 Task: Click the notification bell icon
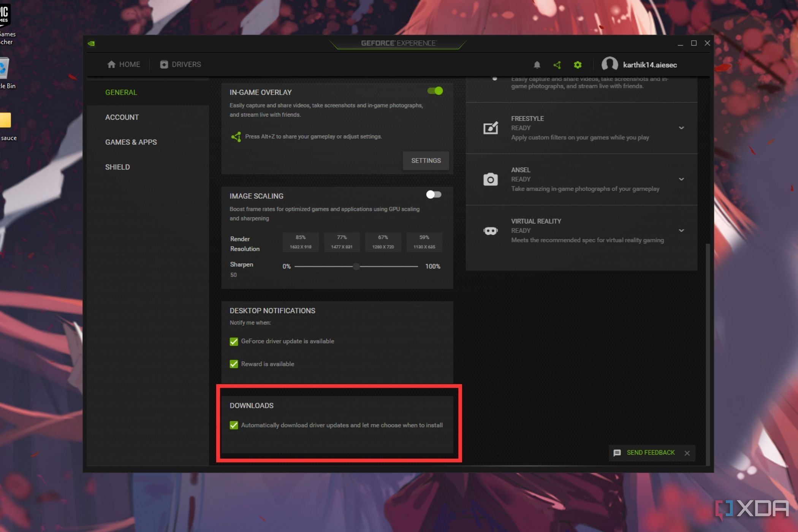(x=537, y=64)
